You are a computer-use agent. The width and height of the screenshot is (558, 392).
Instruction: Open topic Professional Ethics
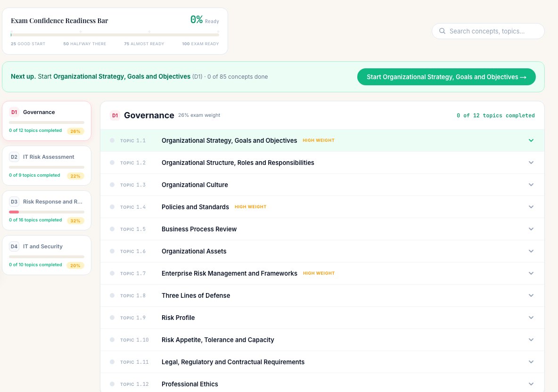point(189,384)
